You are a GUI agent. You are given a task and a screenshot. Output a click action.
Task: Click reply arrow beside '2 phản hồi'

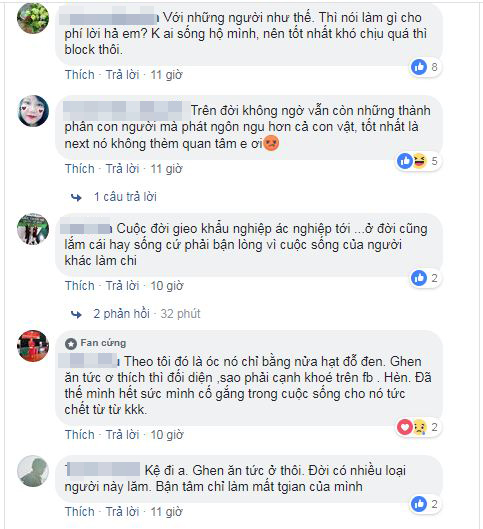[x=77, y=314]
